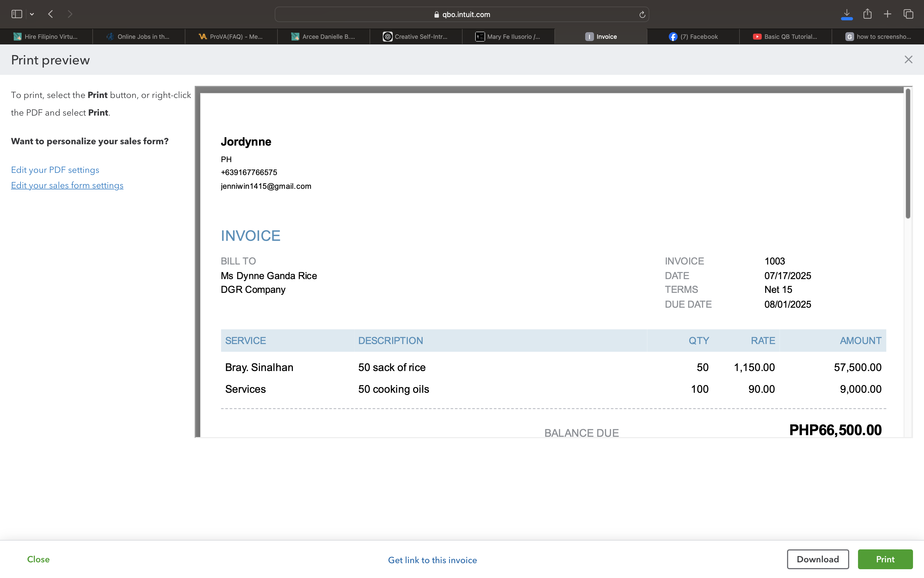Select the active Invoice tab
The width and height of the screenshot is (924, 578).
click(x=601, y=37)
